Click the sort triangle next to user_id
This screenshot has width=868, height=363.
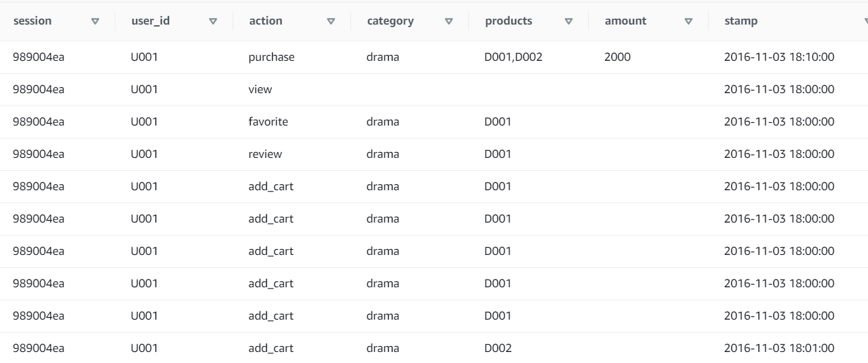[x=213, y=21]
